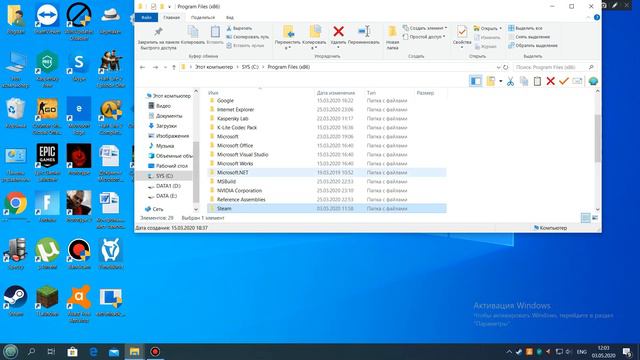Viewport: 640px width, 360px height.
Task: Click the Paste icon in the ribbon
Action: pyautogui.click(x=215, y=31)
